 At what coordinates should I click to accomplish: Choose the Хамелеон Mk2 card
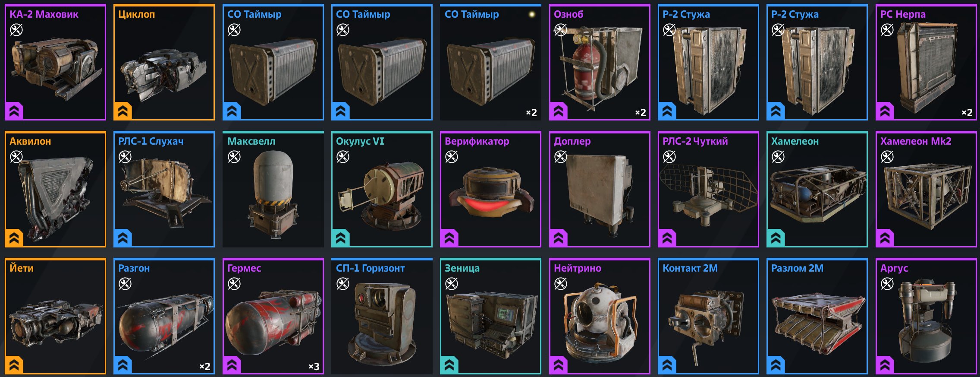click(926, 189)
